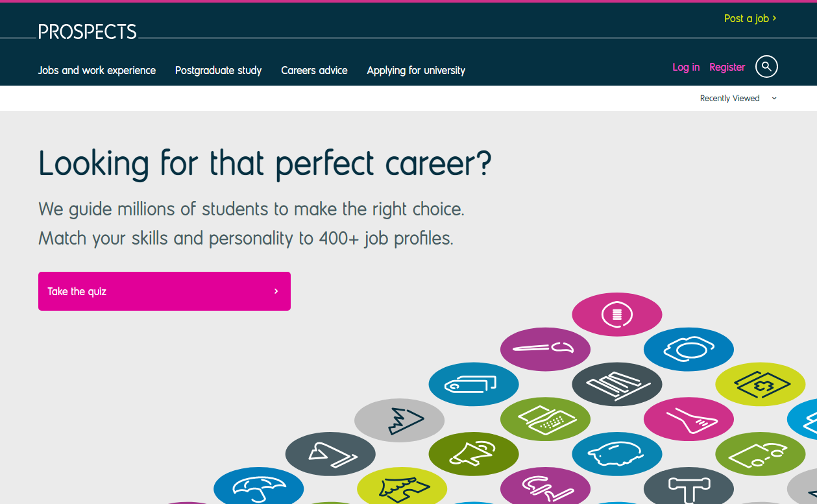This screenshot has height=504, width=817.
Task: Click the green delivery truck icon
Action: [760, 453]
